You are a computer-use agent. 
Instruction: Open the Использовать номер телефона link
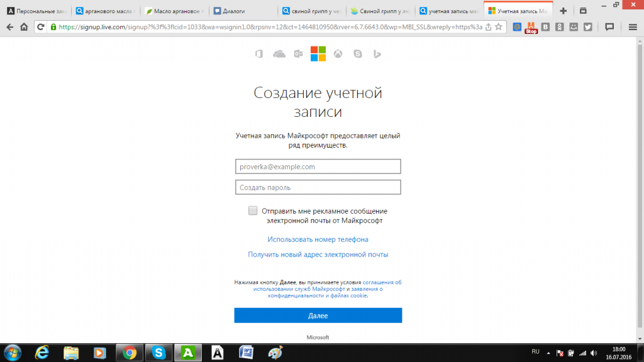point(318,239)
